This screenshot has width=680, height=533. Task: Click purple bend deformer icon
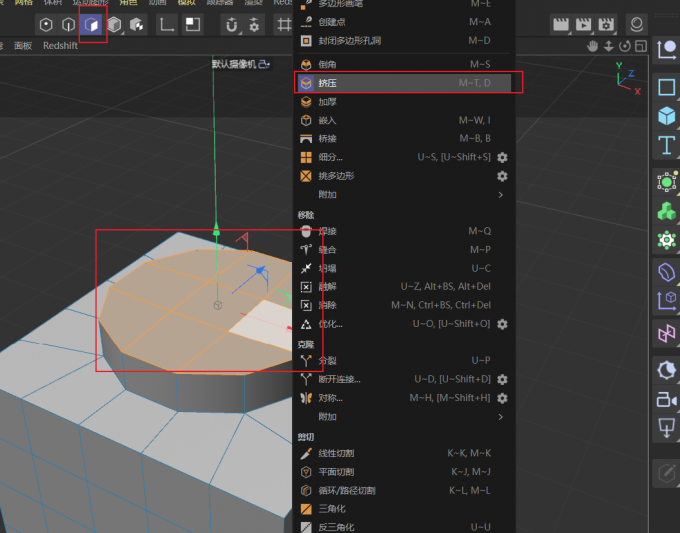[667, 272]
